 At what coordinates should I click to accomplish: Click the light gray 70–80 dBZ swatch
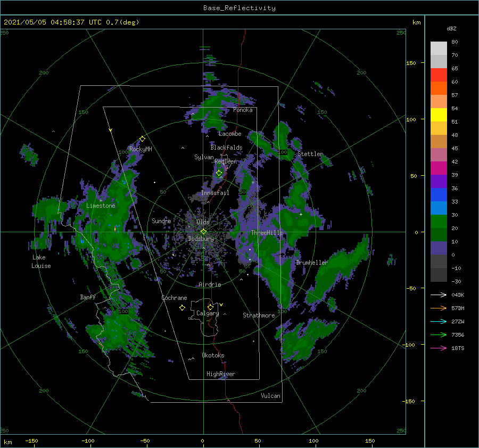(x=439, y=48)
